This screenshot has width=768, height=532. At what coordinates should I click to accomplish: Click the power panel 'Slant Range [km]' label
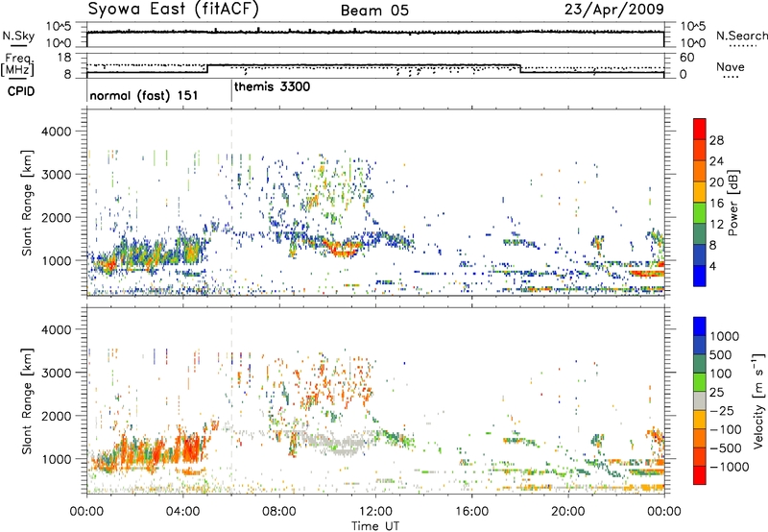point(27,203)
